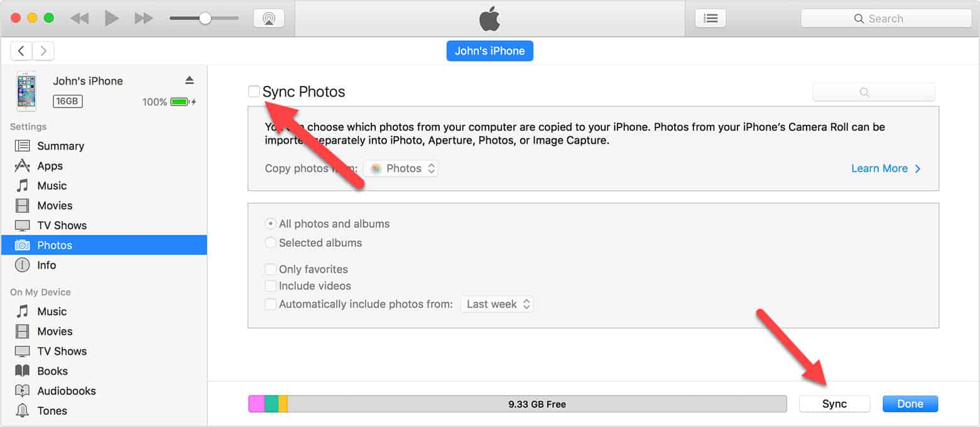This screenshot has width=980, height=427.
Task: Tick the Include videos checkbox
Action: 270,286
